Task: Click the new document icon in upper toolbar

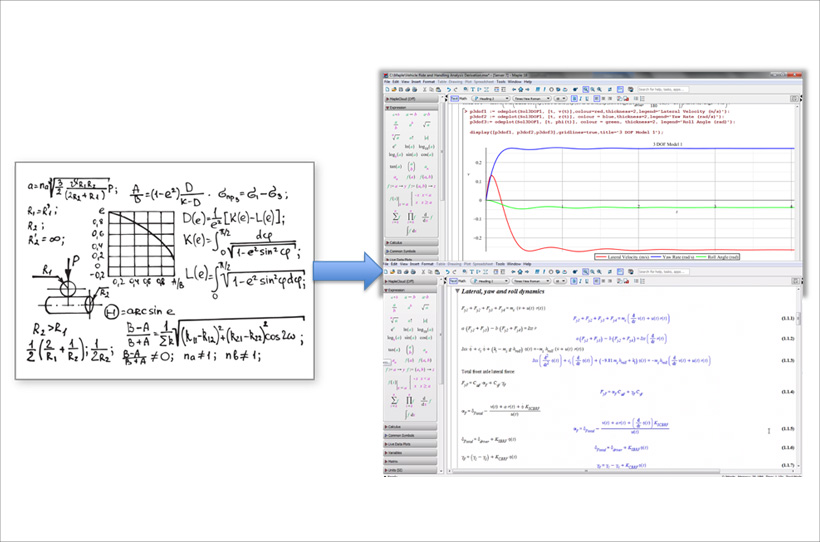Action: point(389,90)
